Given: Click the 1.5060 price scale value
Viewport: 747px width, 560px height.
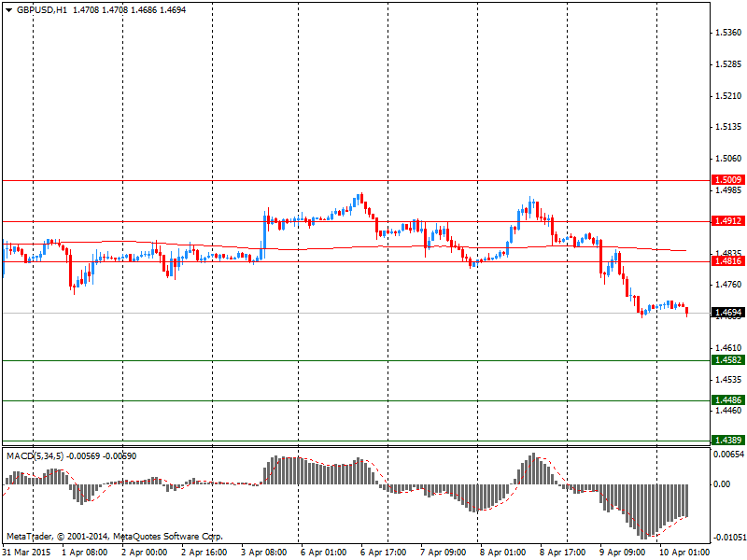Looking at the screenshot, I should click(728, 158).
